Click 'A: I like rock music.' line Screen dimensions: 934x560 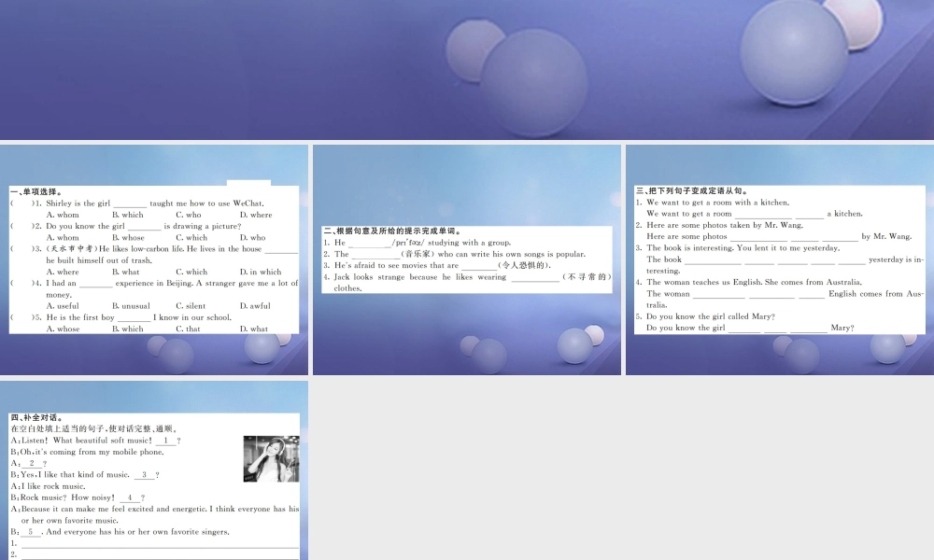(x=49, y=486)
